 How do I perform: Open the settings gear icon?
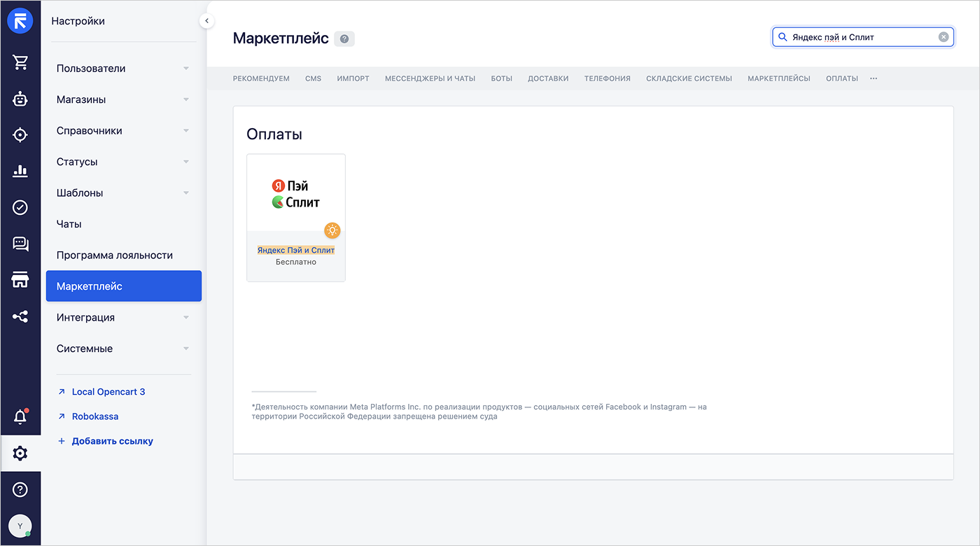pos(20,454)
